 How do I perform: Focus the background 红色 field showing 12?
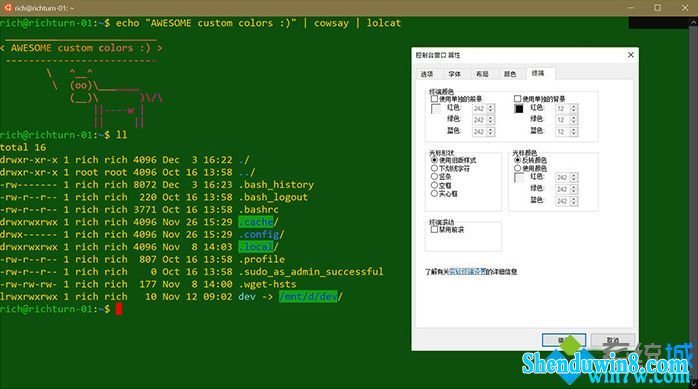pyautogui.click(x=562, y=109)
